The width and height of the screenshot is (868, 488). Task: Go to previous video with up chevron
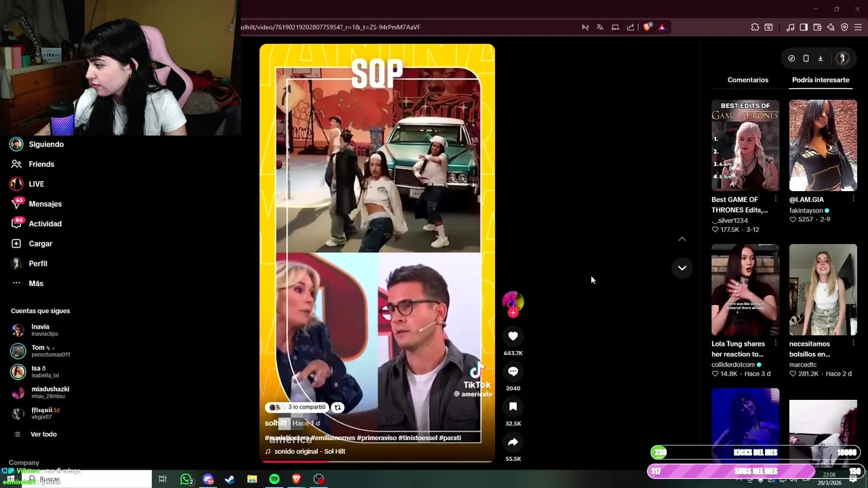[682, 239]
